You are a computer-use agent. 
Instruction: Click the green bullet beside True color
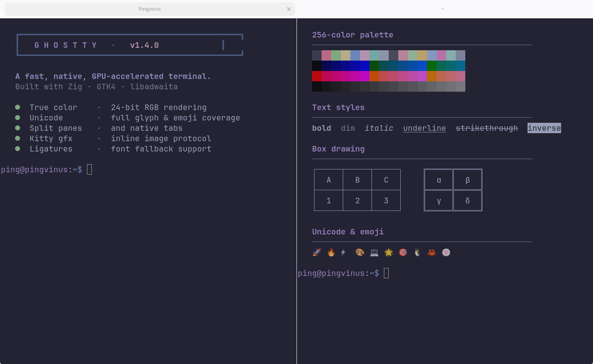[18, 107]
